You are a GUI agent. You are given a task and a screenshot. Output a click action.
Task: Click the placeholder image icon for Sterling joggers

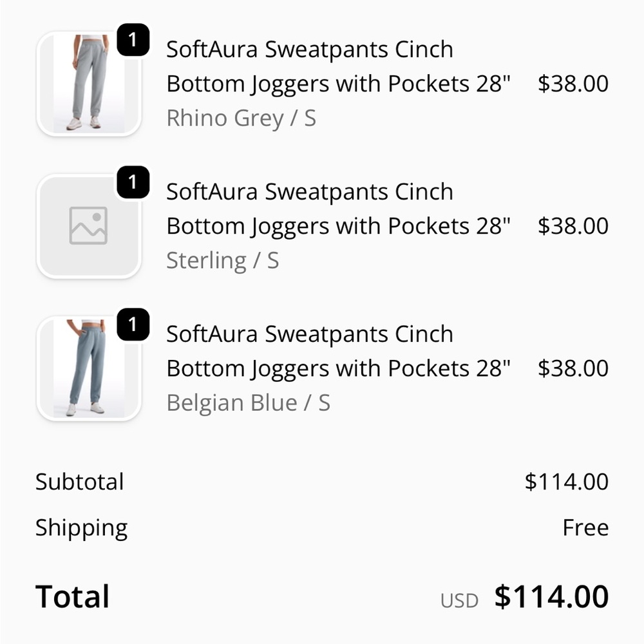tap(89, 225)
